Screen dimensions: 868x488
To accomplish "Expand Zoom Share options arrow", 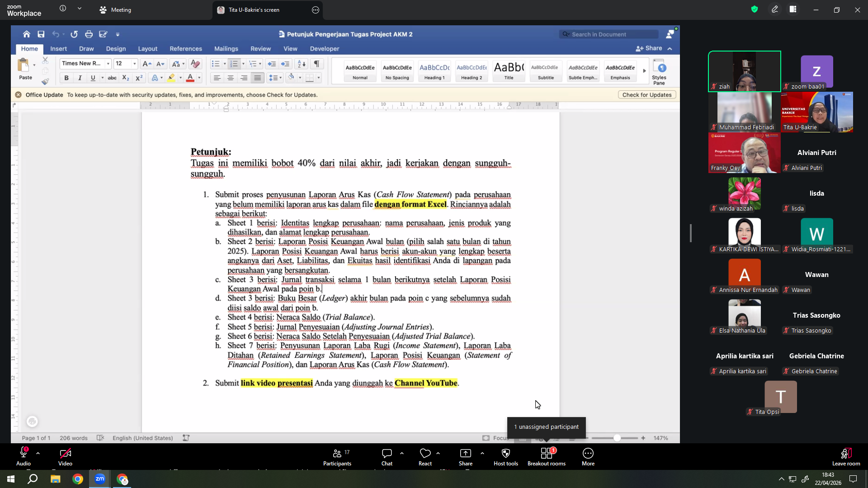I will click(482, 453).
